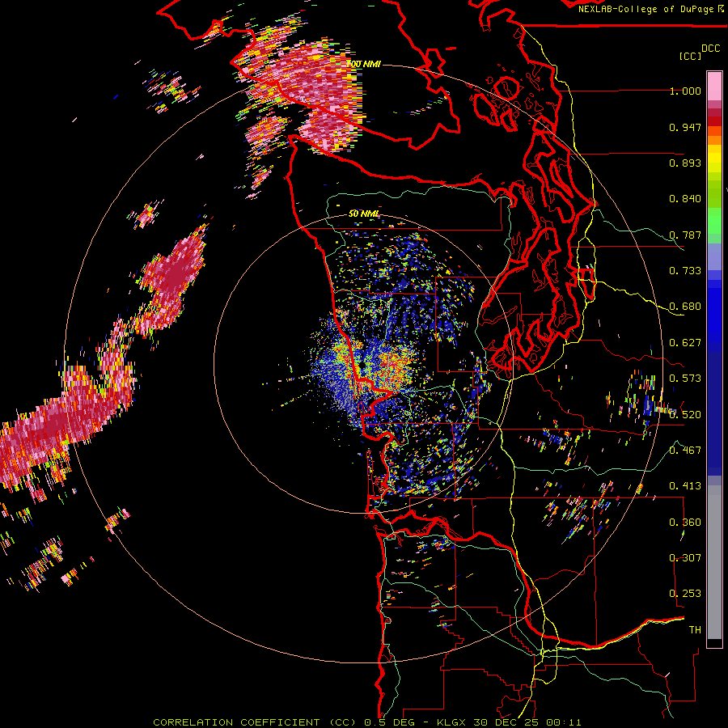The image size is (728, 728).
Task: Click the 0.893 scale value
Action: [x=685, y=163]
